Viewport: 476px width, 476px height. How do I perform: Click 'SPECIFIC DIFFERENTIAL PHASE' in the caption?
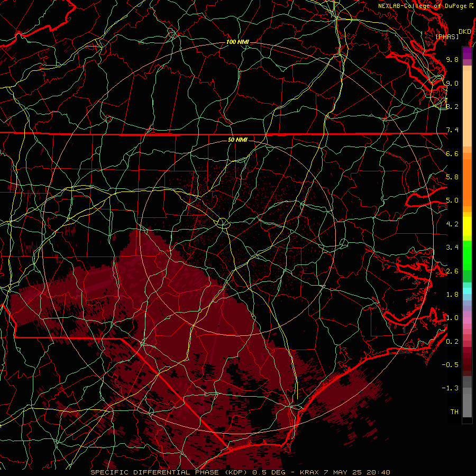point(154,472)
